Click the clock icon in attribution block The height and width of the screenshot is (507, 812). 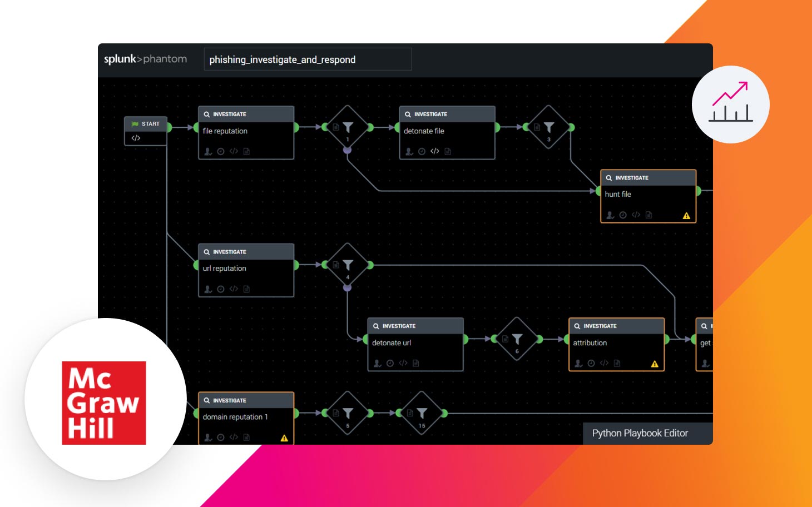[591, 364]
